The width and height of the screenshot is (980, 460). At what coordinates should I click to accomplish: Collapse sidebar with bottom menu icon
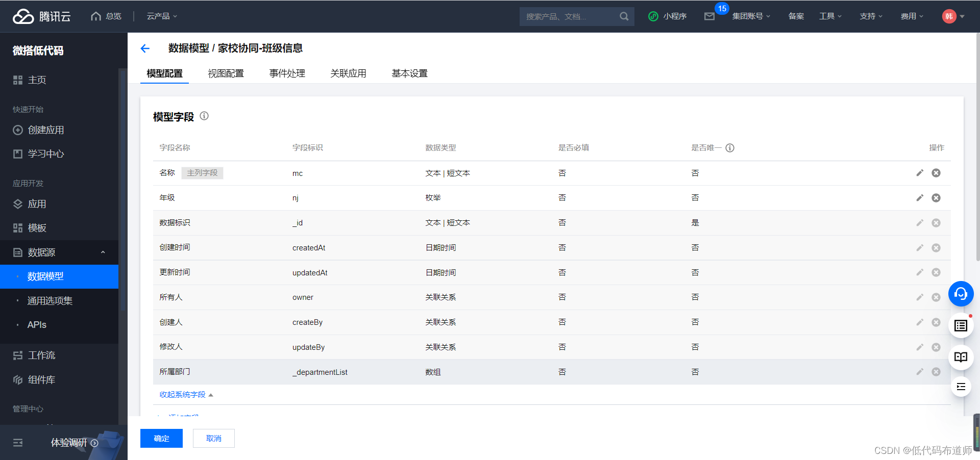(18, 443)
